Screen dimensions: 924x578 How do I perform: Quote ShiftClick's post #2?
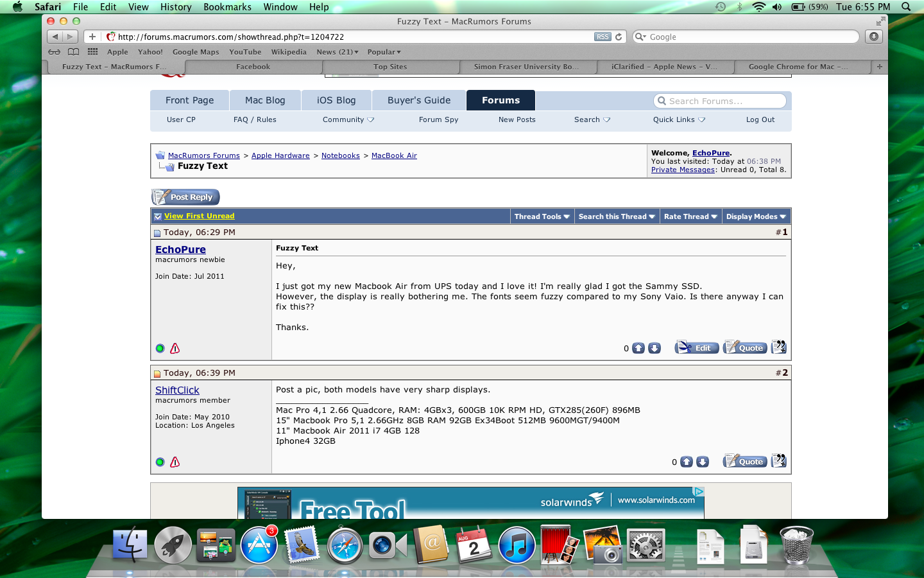pos(745,461)
